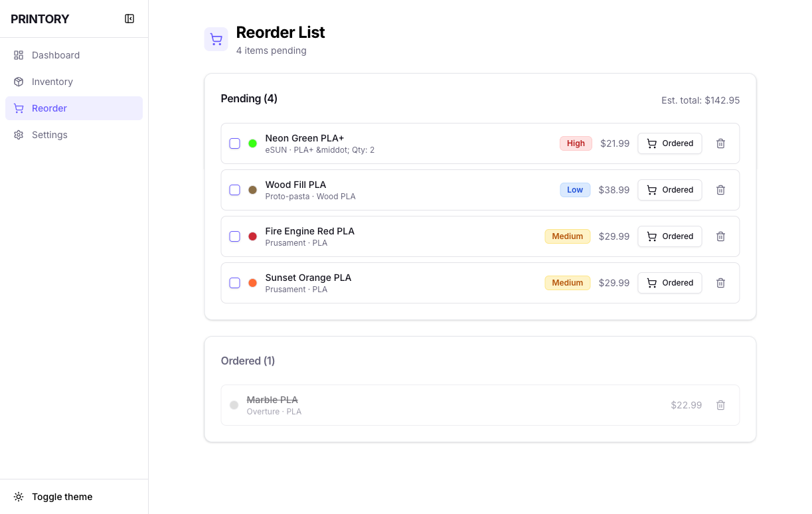This screenshot has height=514, width=812.
Task: Select the Sunset Orange PLA checkbox
Action: click(234, 282)
